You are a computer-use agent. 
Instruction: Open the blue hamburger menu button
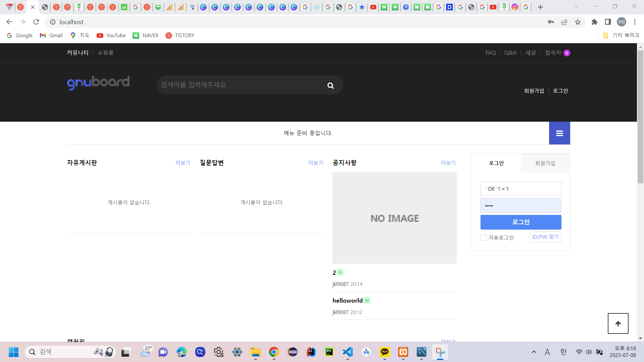[x=559, y=133]
